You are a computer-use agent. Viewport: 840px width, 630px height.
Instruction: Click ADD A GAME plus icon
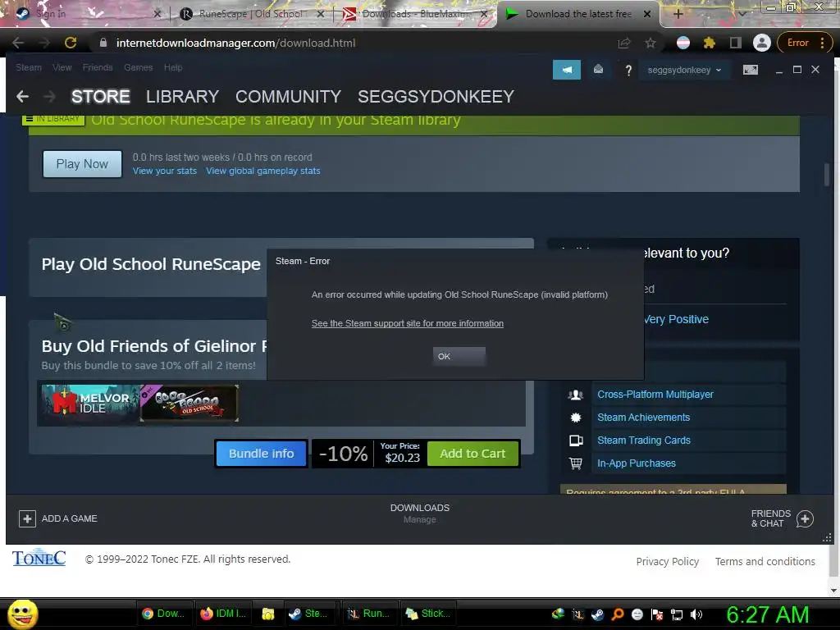pyautogui.click(x=27, y=518)
